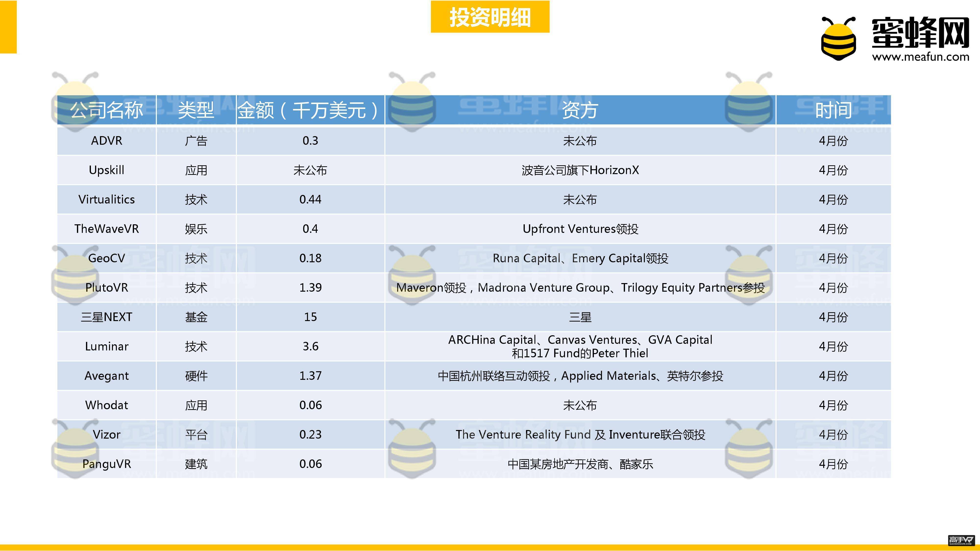Select the 时间 column header
The height and width of the screenshot is (551, 980).
pyautogui.click(x=833, y=110)
